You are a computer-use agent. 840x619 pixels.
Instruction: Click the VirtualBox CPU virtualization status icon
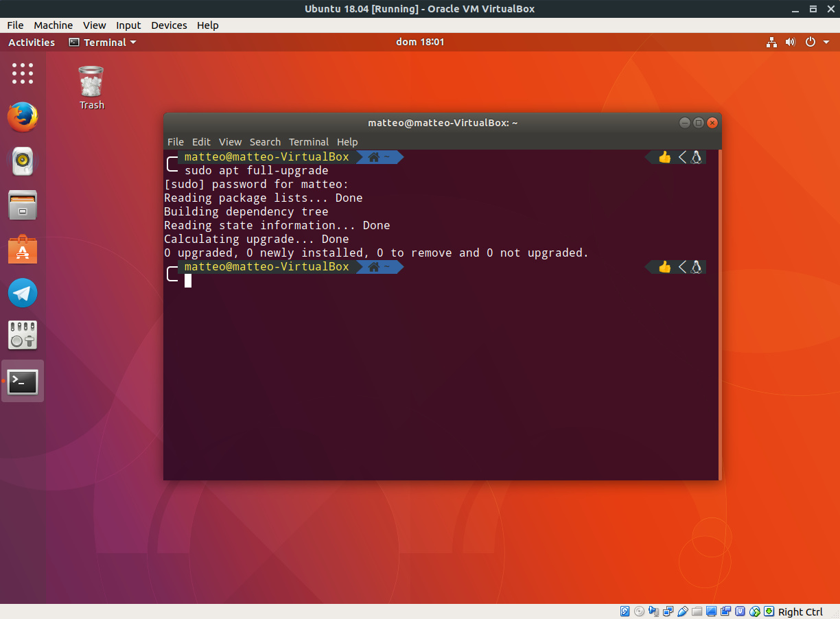pos(740,611)
